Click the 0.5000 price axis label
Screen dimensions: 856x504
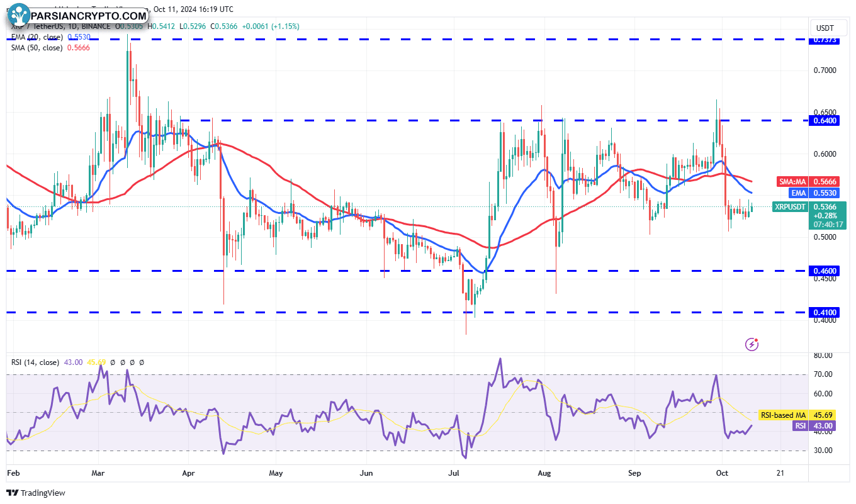(825, 237)
